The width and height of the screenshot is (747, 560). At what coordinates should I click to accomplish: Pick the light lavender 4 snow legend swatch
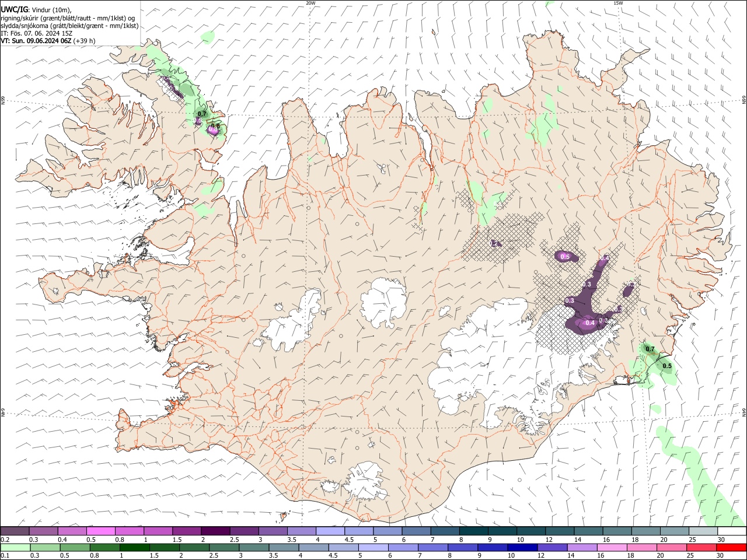pyautogui.click(x=329, y=531)
